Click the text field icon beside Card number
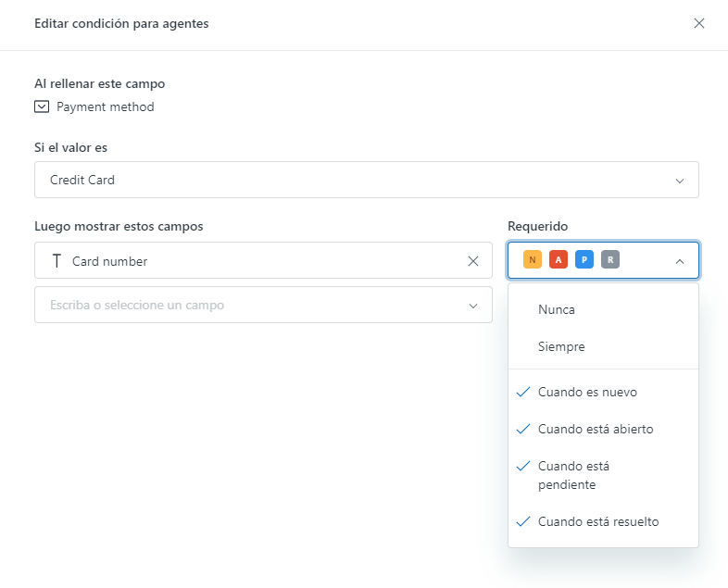 pos(57,261)
